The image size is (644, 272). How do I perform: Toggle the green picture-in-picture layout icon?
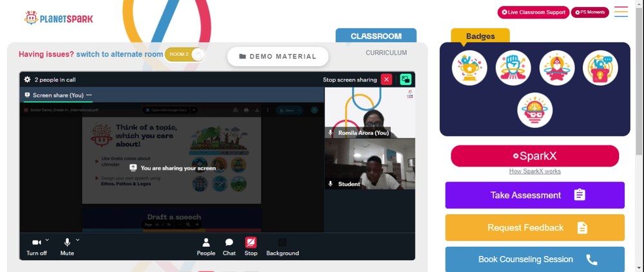coord(406,80)
